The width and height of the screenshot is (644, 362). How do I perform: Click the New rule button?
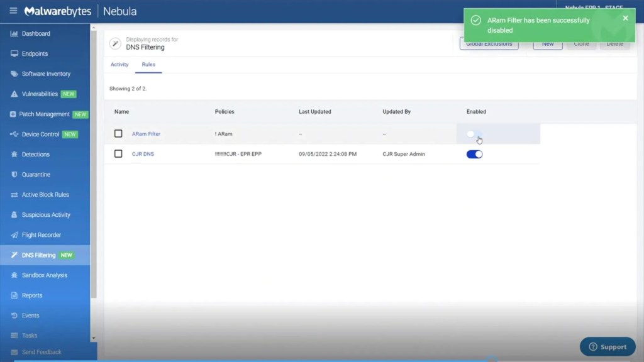click(x=548, y=43)
